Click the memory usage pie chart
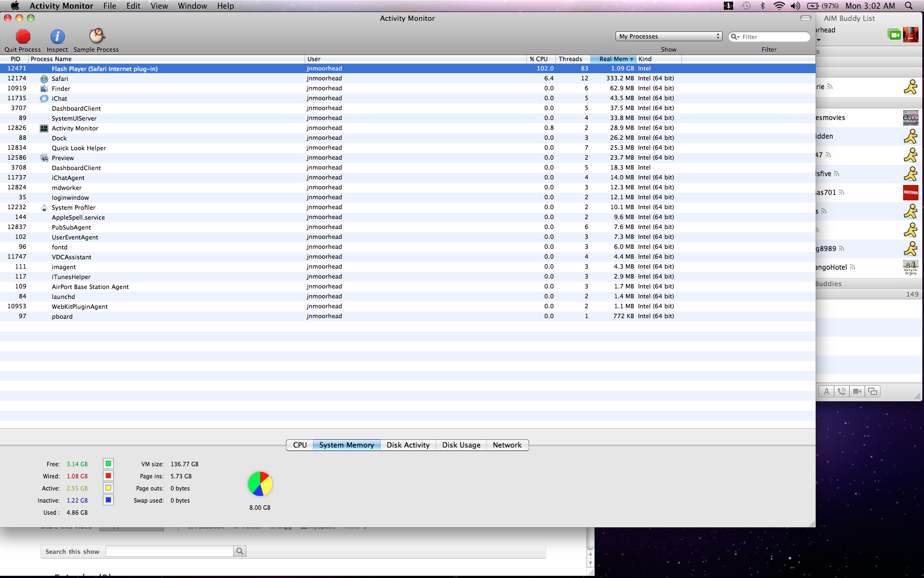 tap(260, 484)
